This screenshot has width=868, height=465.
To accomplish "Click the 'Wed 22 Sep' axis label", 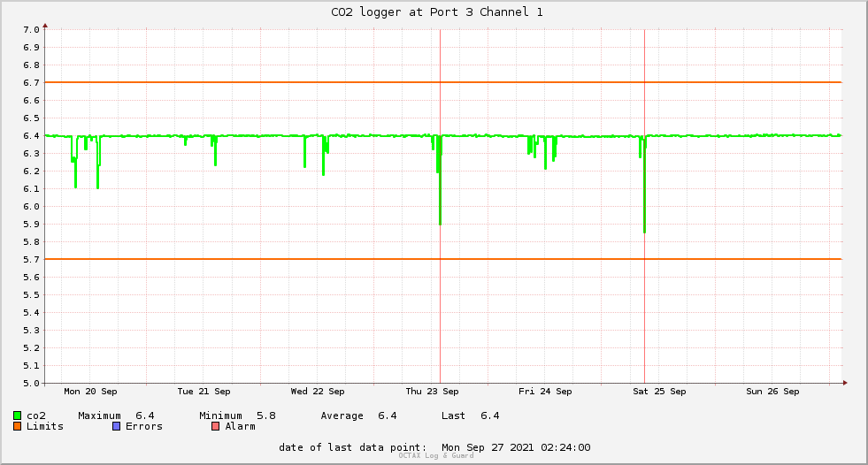I will pyautogui.click(x=318, y=392).
